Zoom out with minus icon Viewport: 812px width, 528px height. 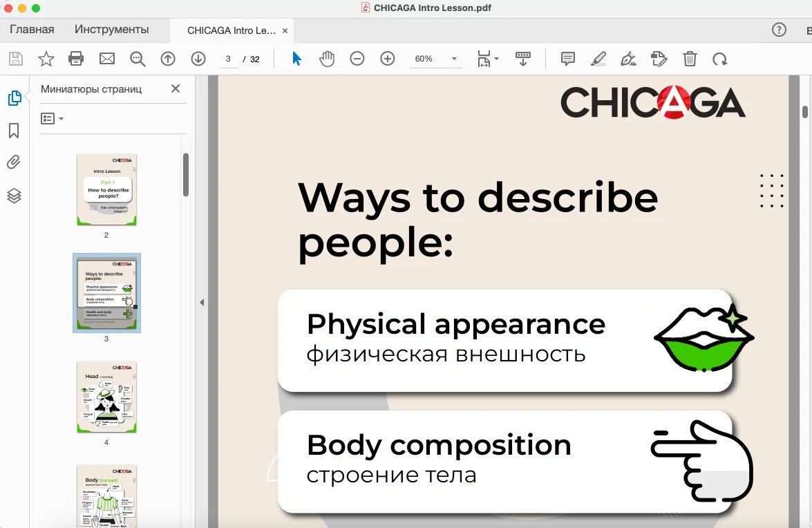click(x=357, y=59)
